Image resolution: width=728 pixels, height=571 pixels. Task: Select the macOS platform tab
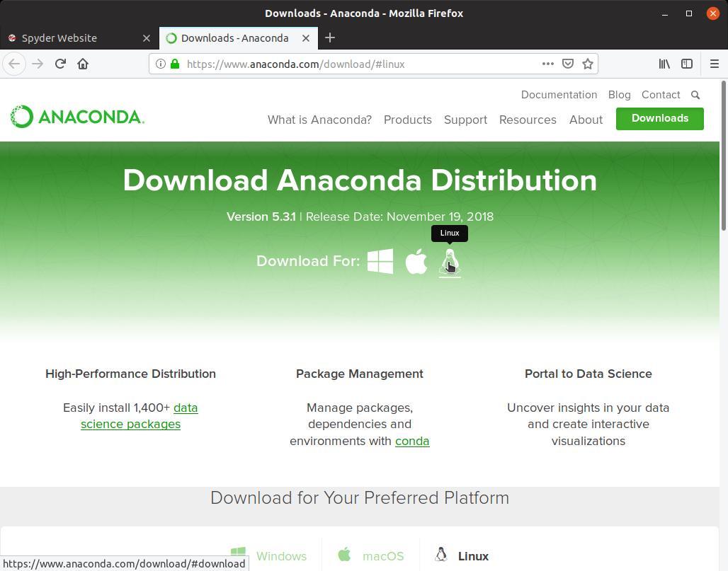[x=371, y=555]
